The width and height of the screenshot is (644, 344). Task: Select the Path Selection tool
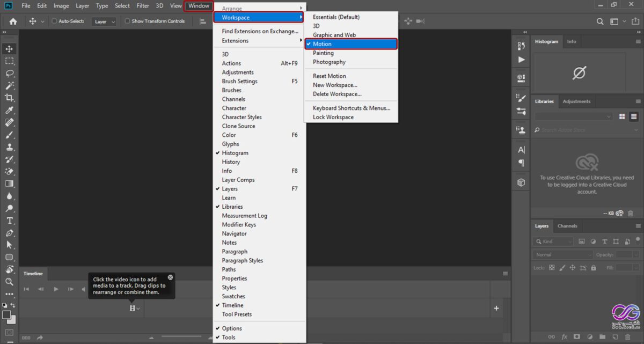click(x=9, y=245)
